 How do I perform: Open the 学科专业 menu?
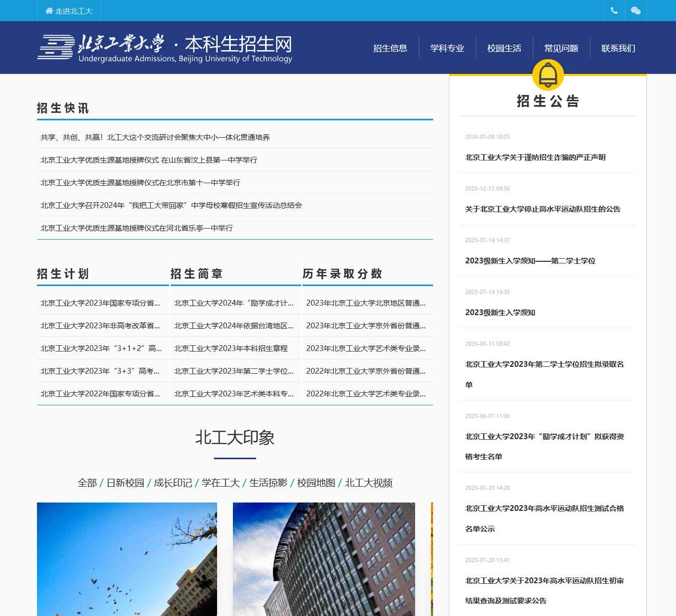point(447,48)
